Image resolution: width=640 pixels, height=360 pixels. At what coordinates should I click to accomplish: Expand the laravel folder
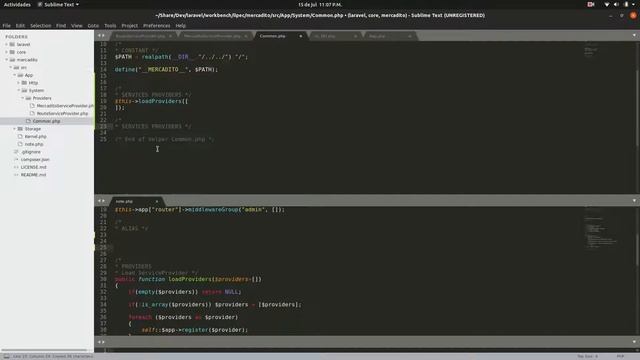tap(7, 44)
